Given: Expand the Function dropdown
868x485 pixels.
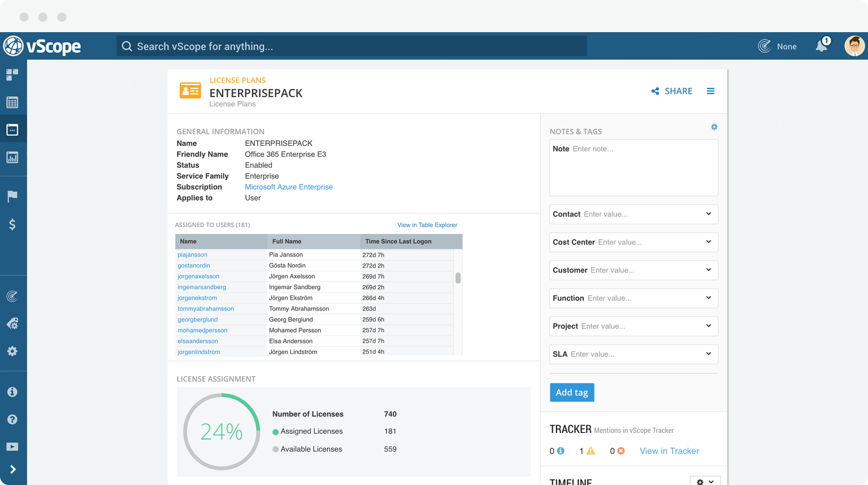Looking at the screenshot, I should (708, 298).
